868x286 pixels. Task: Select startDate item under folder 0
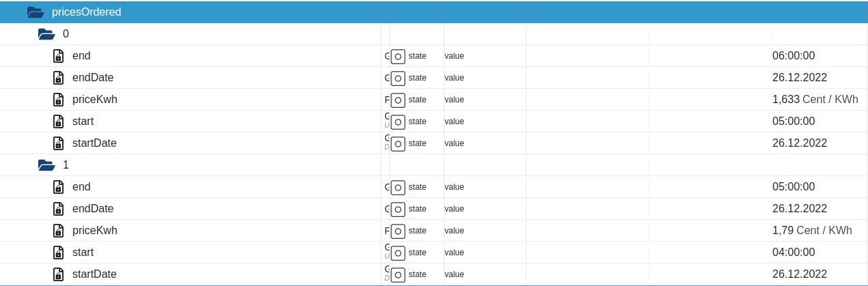click(x=94, y=143)
